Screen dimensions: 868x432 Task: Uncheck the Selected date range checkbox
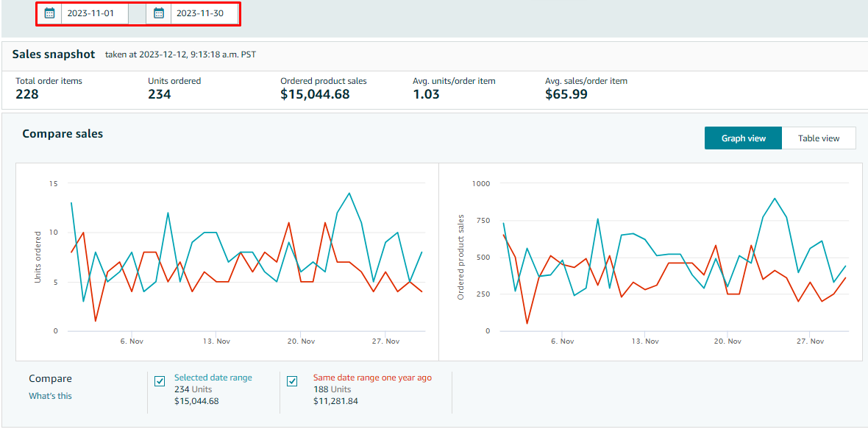[x=160, y=381]
